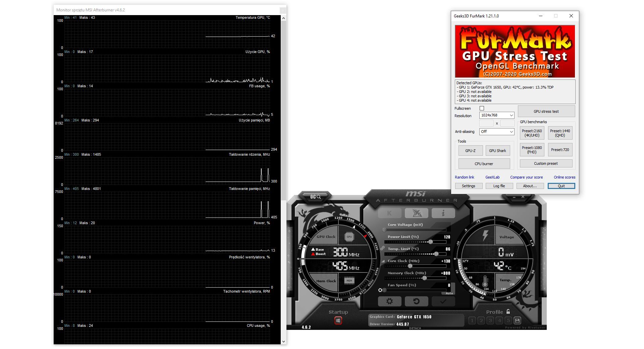The width and height of the screenshot is (644, 349).
Task: Open the Anti-aliasing dropdown in FurMark
Action: coord(497,132)
